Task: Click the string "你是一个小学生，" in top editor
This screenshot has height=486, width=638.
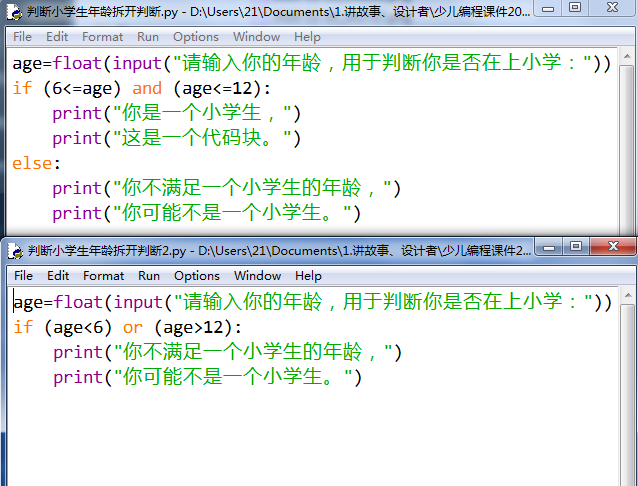Action: 202,113
